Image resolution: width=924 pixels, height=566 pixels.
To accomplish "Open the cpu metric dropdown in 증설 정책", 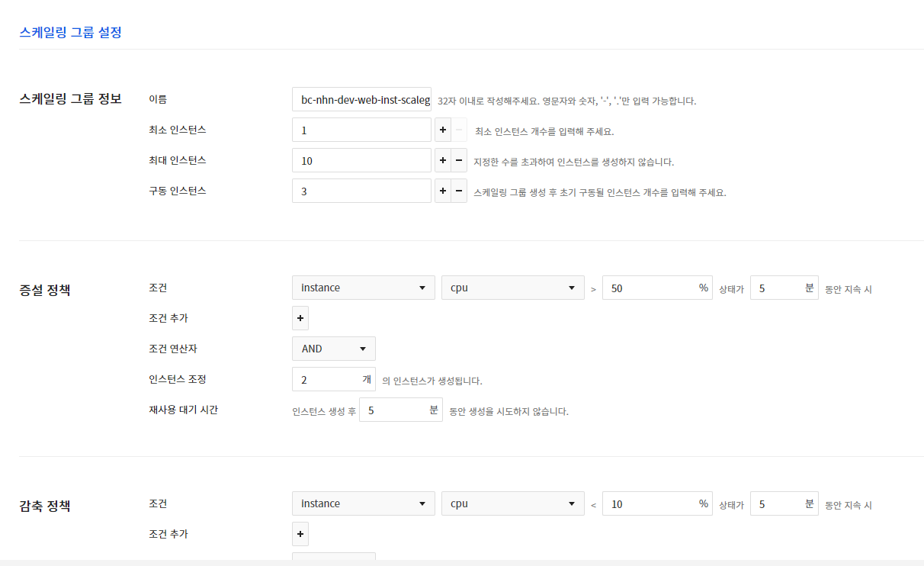I will pos(512,288).
